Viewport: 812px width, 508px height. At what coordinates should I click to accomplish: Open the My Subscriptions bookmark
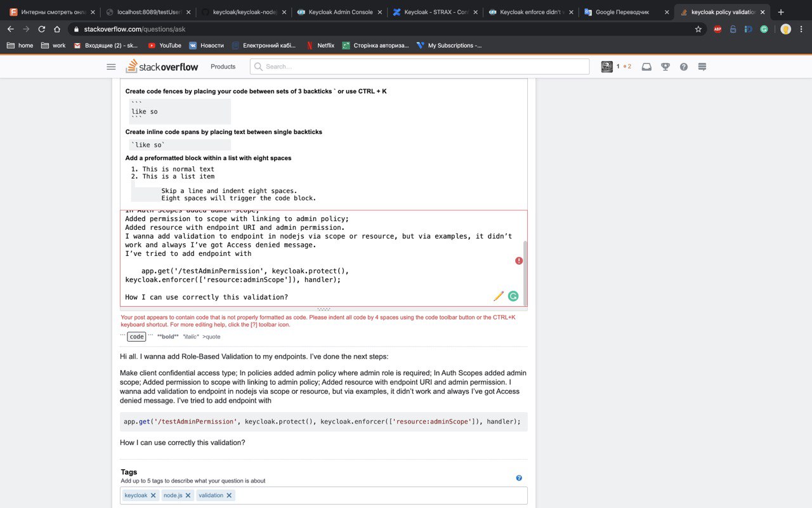click(449, 45)
